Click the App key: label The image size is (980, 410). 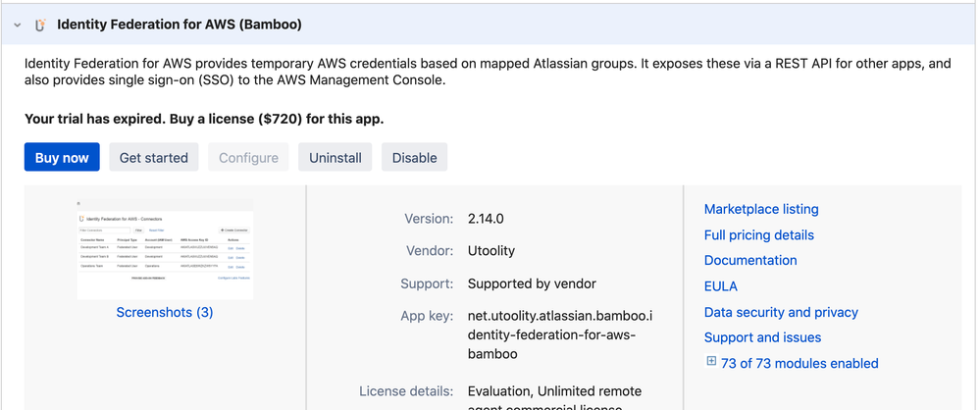427,316
